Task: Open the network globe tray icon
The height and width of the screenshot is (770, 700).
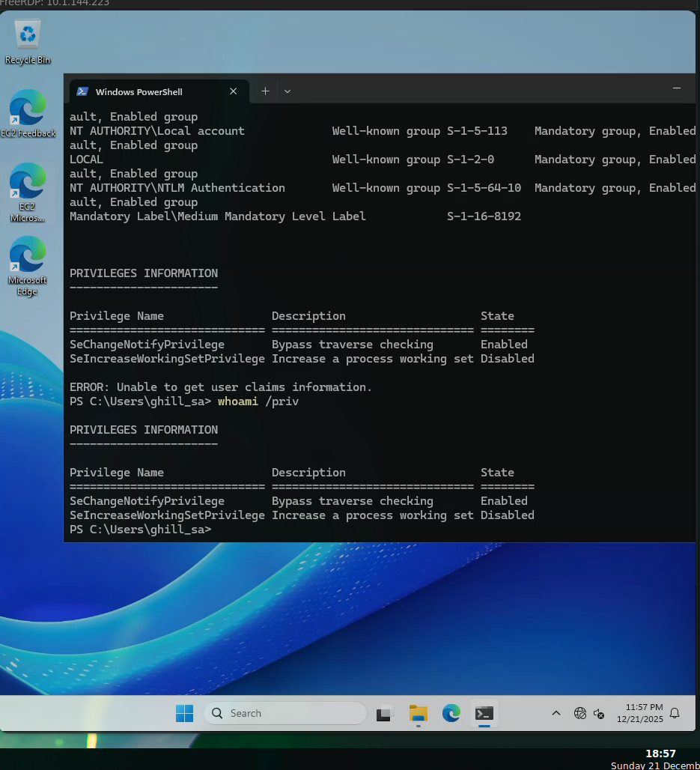Action: click(x=579, y=714)
